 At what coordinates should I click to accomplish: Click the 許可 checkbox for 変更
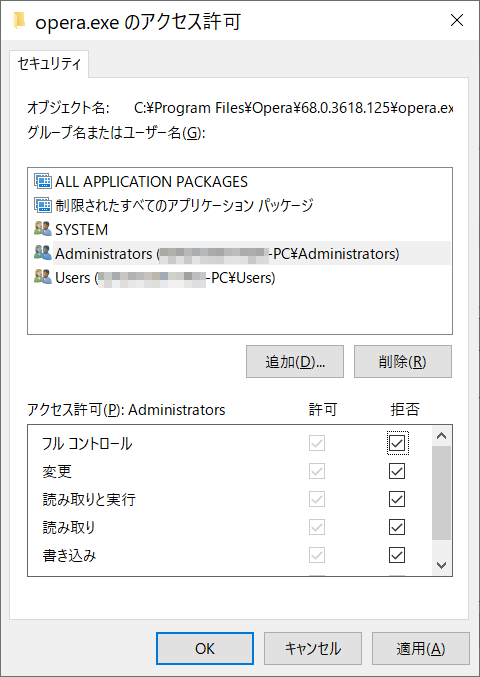(x=317, y=471)
